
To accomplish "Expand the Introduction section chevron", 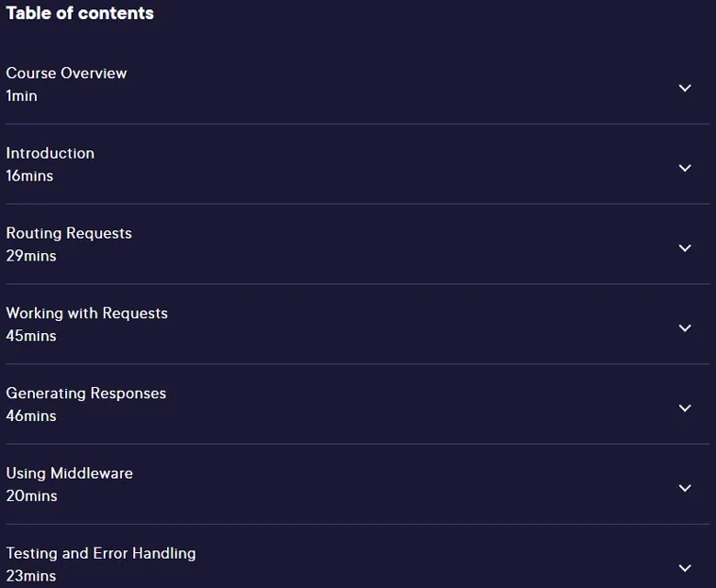I will point(685,168).
